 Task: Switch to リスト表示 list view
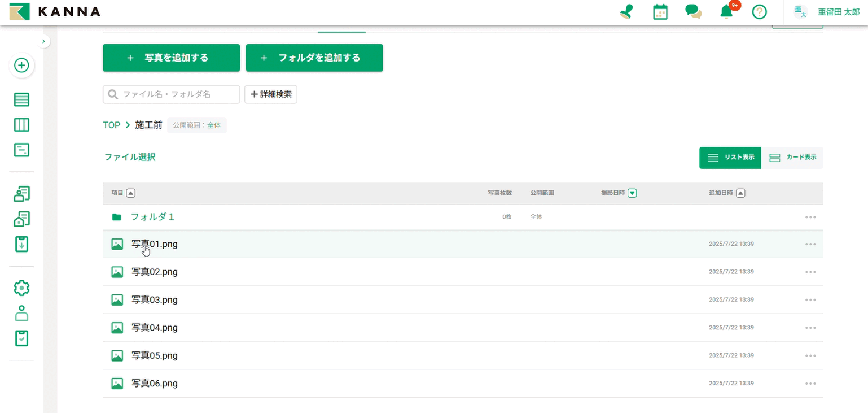coord(730,158)
